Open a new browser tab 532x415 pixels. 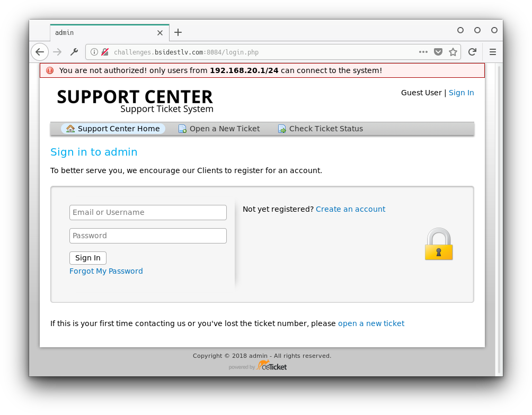[x=178, y=32]
